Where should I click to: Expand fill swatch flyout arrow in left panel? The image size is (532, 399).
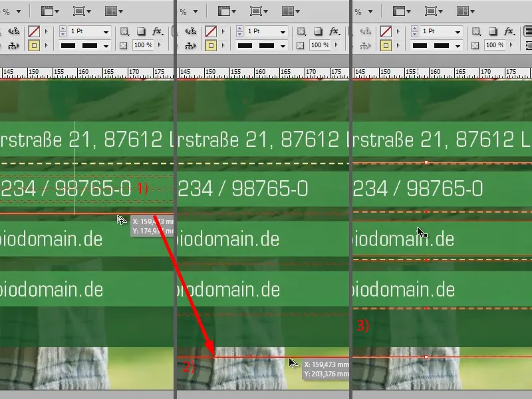point(47,45)
